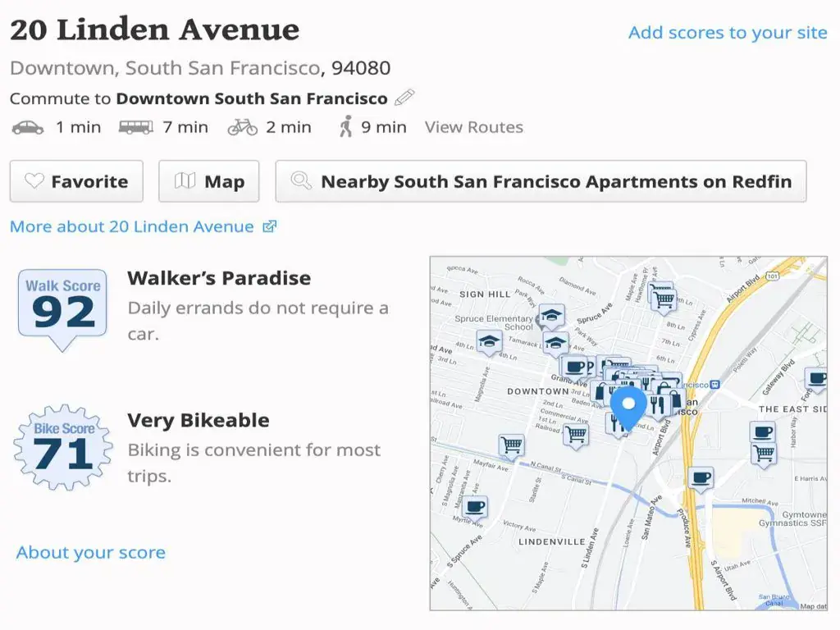The image size is (840, 630).
Task: Open Nearby South San Francisco Apartments on Redfin
Action: pos(541,181)
